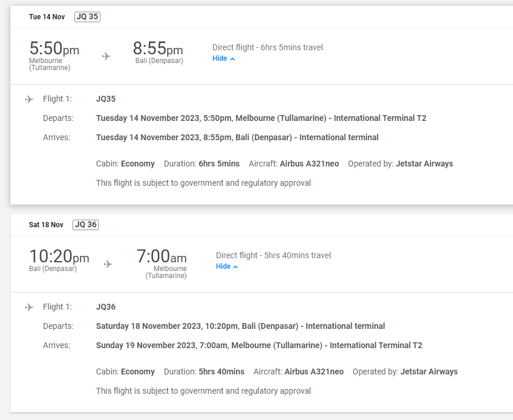
Task: Click the airplane icon between 10:20pm and 7:00am
Action: pos(108,264)
